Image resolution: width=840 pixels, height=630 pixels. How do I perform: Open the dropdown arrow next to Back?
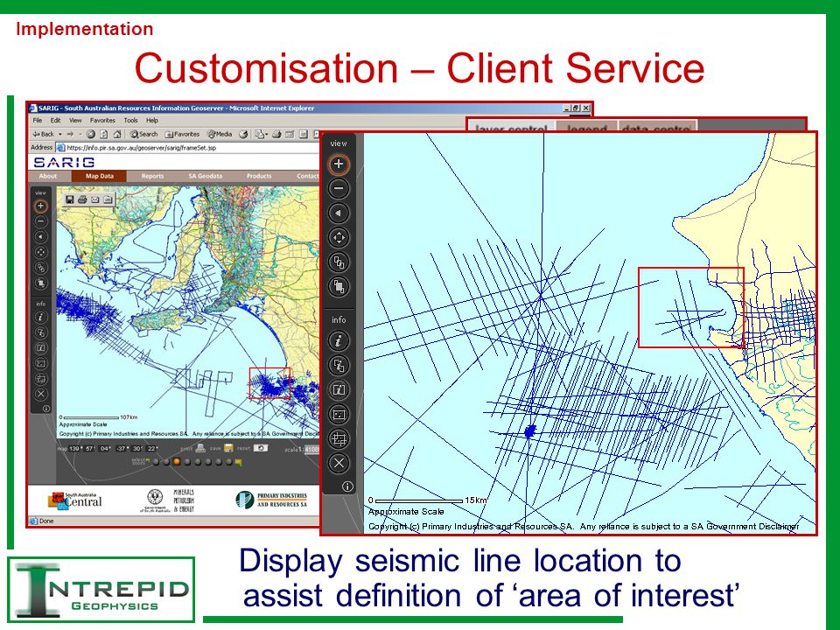[60, 134]
